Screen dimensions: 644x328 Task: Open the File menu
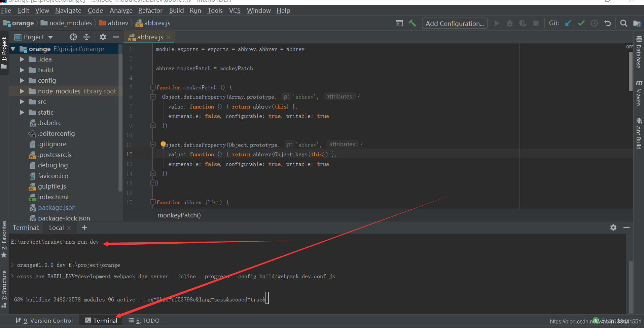(x=6, y=11)
